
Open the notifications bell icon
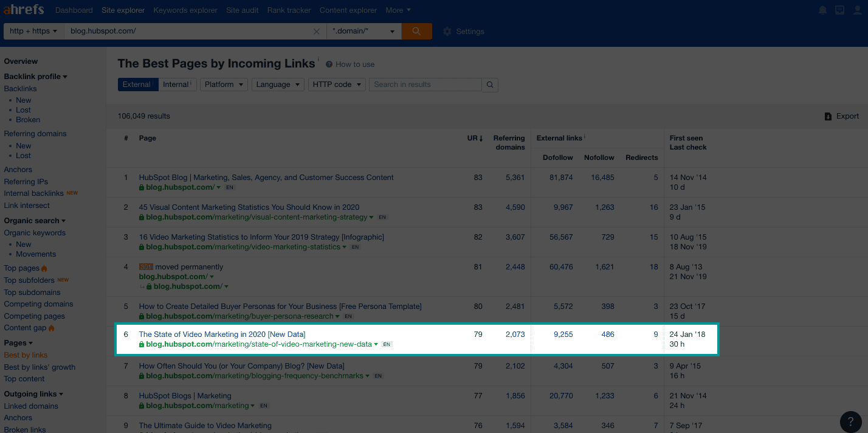pyautogui.click(x=822, y=10)
